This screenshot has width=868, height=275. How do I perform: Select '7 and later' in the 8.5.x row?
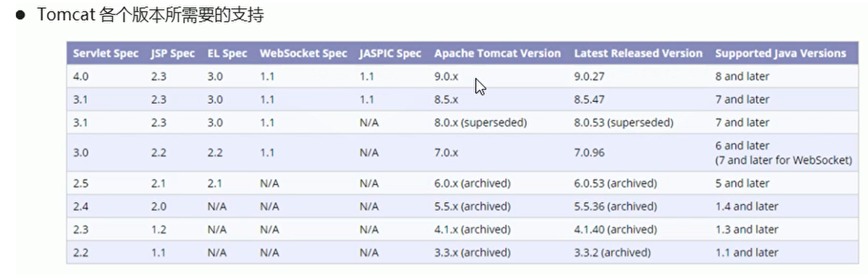coord(742,100)
